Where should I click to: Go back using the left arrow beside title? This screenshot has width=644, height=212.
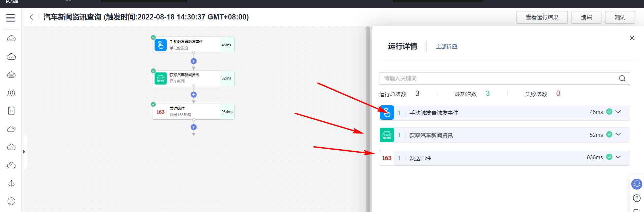[31, 17]
